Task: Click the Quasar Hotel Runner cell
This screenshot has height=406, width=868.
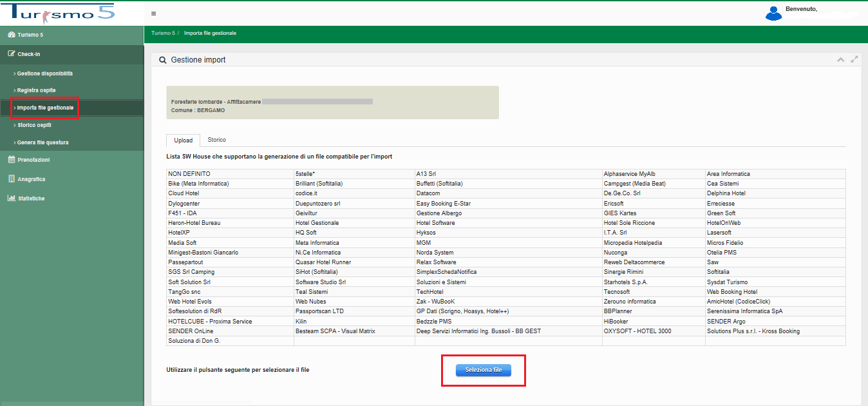Action: pos(354,262)
